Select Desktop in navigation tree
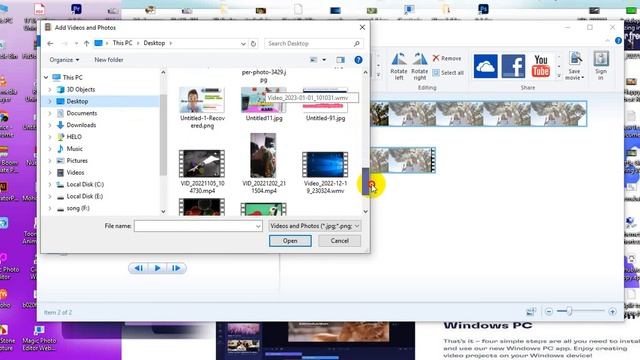 click(77, 101)
